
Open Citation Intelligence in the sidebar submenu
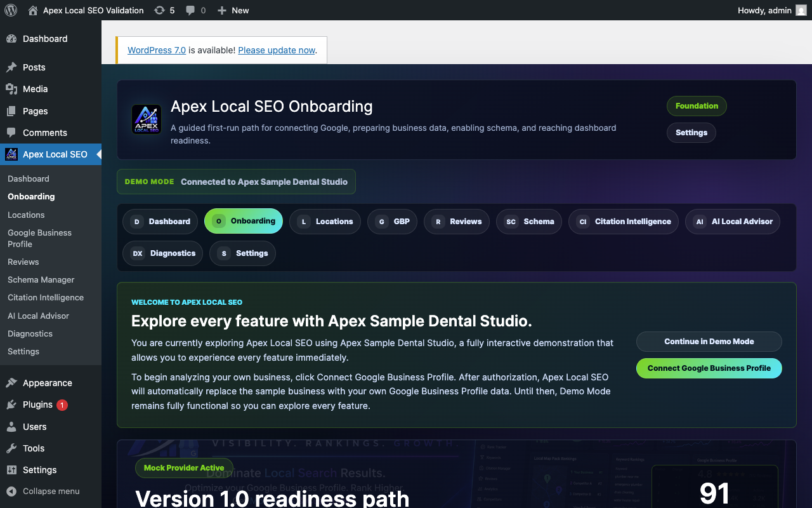click(46, 297)
